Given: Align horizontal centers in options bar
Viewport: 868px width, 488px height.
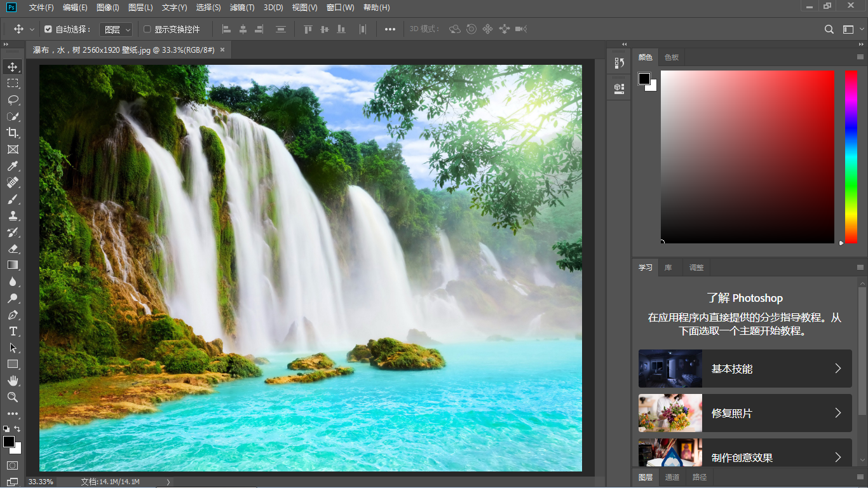Looking at the screenshot, I should pyautogui.click(x=243, y=29).
